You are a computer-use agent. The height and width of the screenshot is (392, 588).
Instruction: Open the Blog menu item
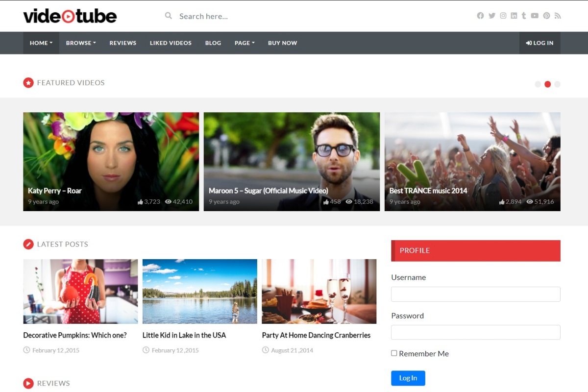pyautogui.click(x=213, y=43)
